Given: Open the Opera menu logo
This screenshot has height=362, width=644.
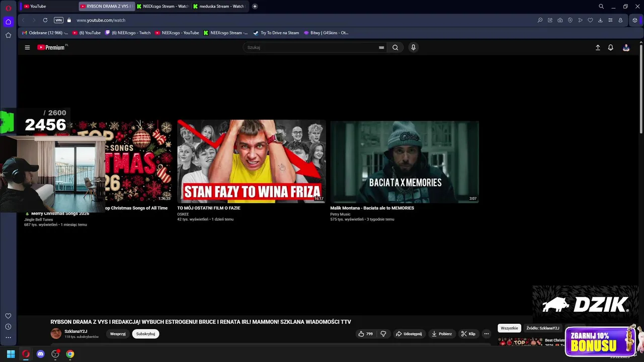Looking at the screenshot, I should (8, 8).
